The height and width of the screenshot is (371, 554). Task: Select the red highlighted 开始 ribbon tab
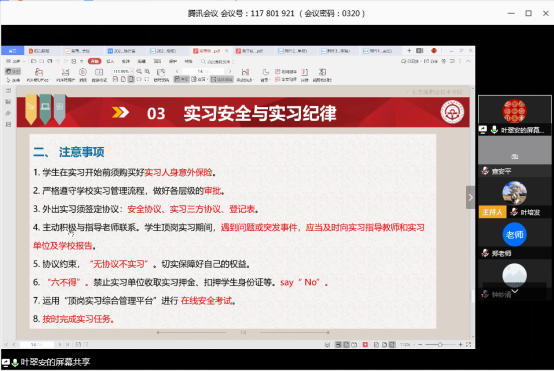94,61
